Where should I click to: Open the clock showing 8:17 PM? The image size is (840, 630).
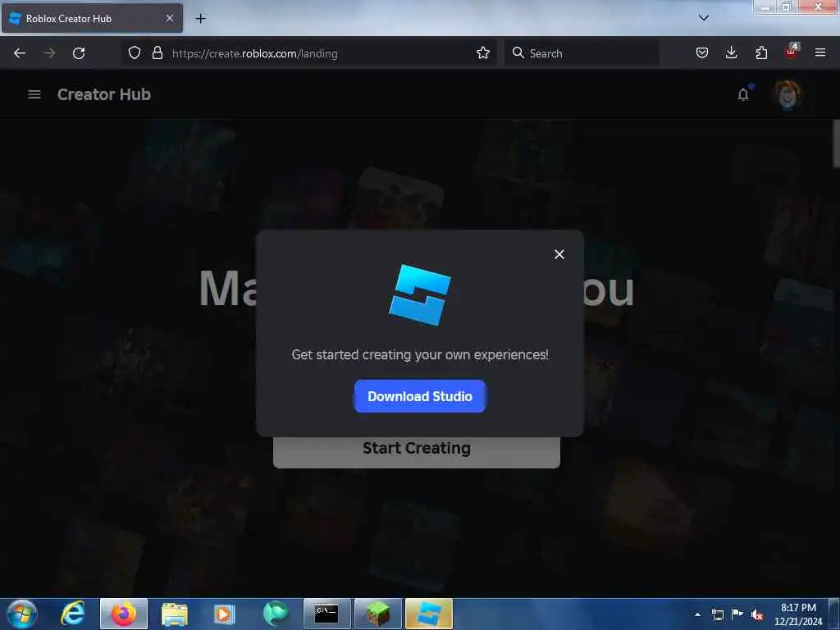tap(798, 614)
